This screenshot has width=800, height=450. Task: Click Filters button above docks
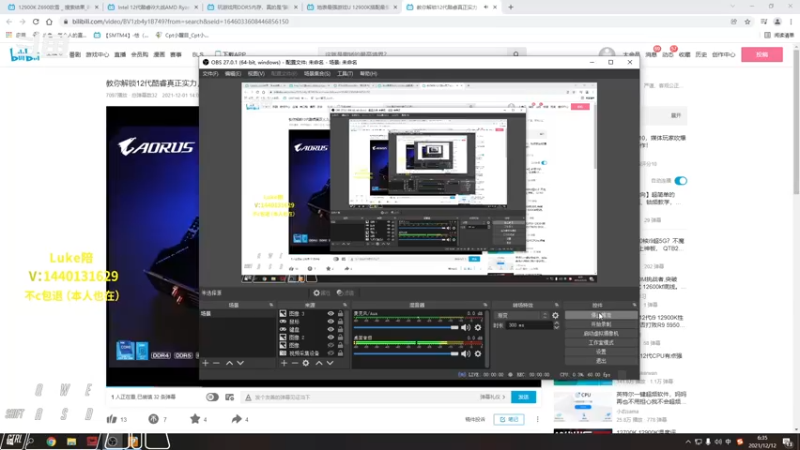pyautogui.click(x=345, y=293)
